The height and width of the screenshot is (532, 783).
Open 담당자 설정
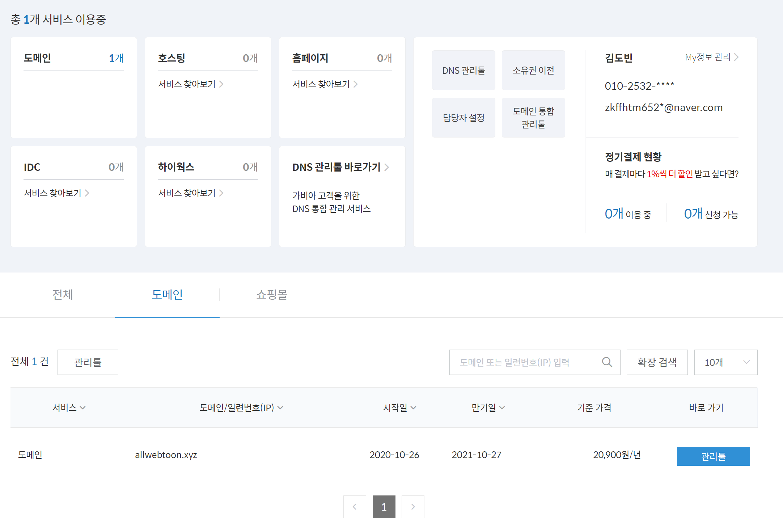[x=464, y=117]
